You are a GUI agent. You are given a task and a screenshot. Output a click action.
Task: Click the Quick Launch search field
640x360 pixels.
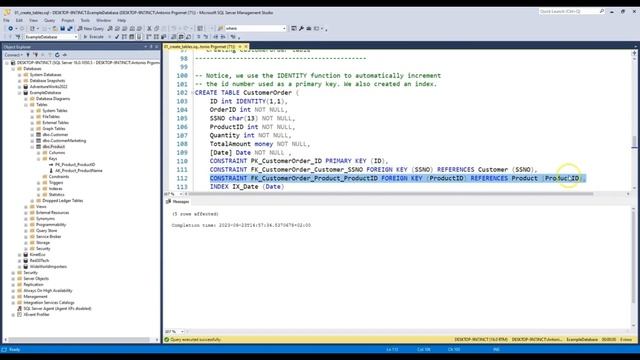pyautogui.click(x=571, y=11)
